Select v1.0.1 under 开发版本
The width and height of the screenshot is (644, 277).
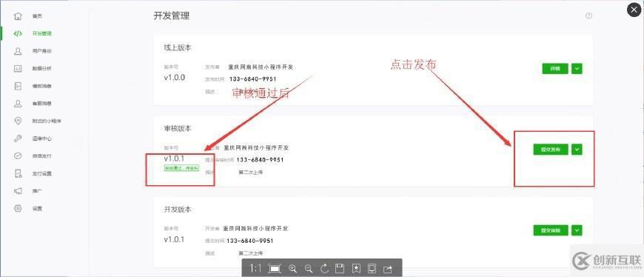(x=175, y=239)
